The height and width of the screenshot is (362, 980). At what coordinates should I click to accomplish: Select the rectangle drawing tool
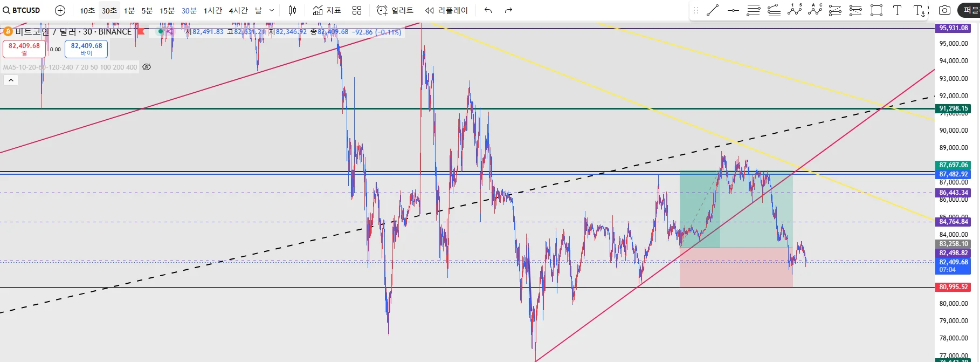[877, 10]
